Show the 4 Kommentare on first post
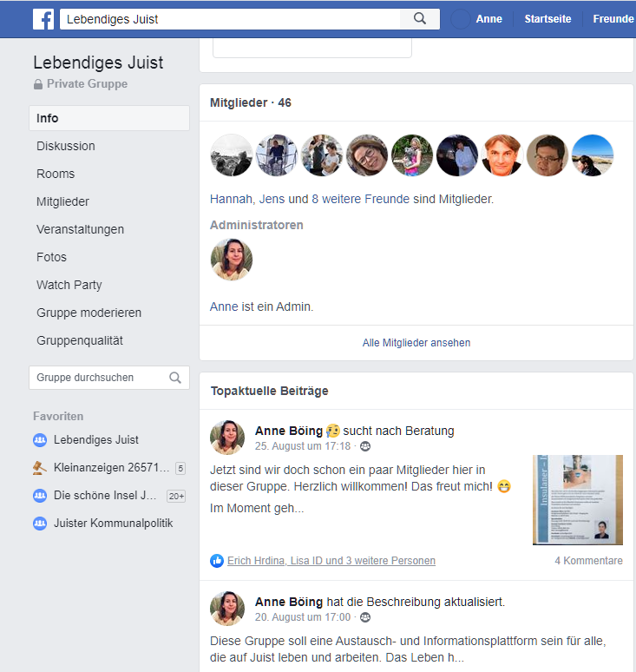This screenshot has height=672, width=636. [588, 561]
